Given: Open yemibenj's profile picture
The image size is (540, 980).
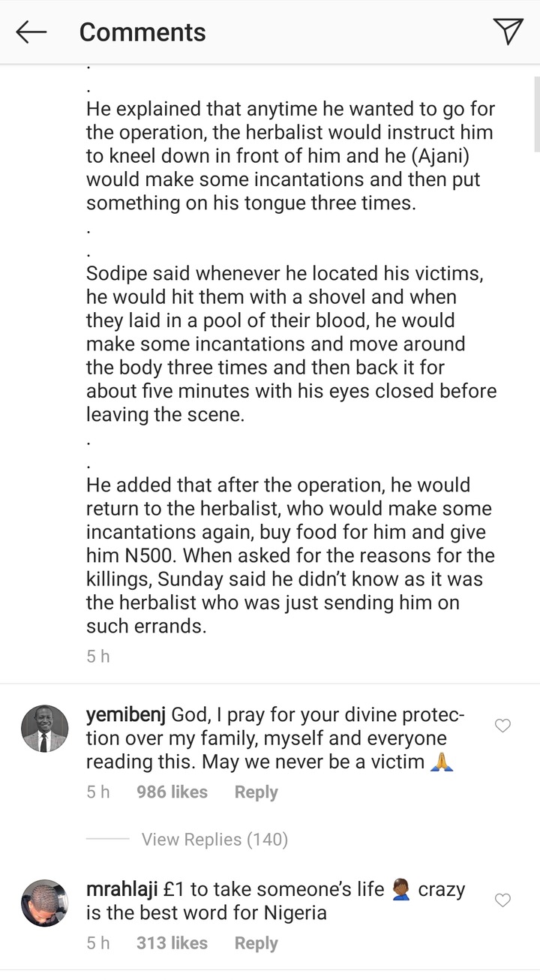Looking at the screenshot, I should (x=45, y=729).
